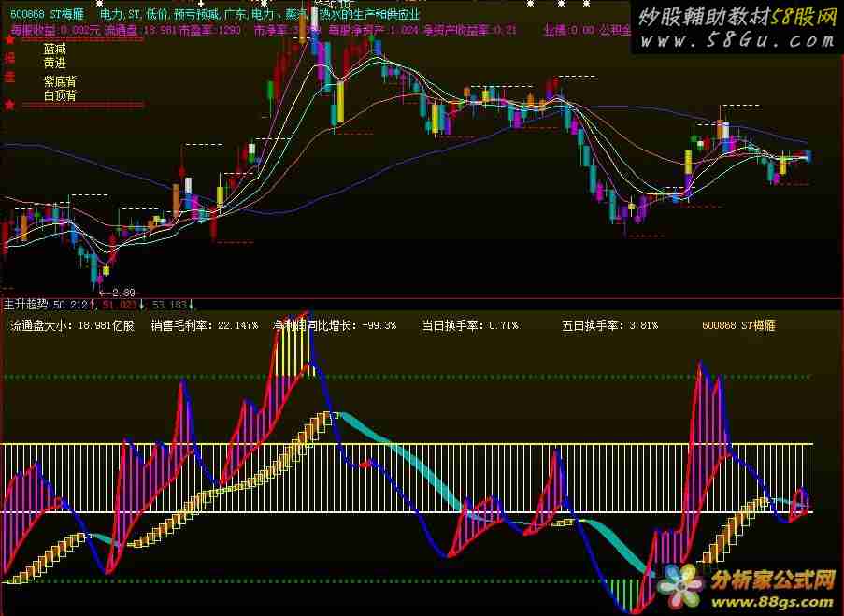Click the 紫底背 legend label
The image size is (844, 616).
pos(60,81)
